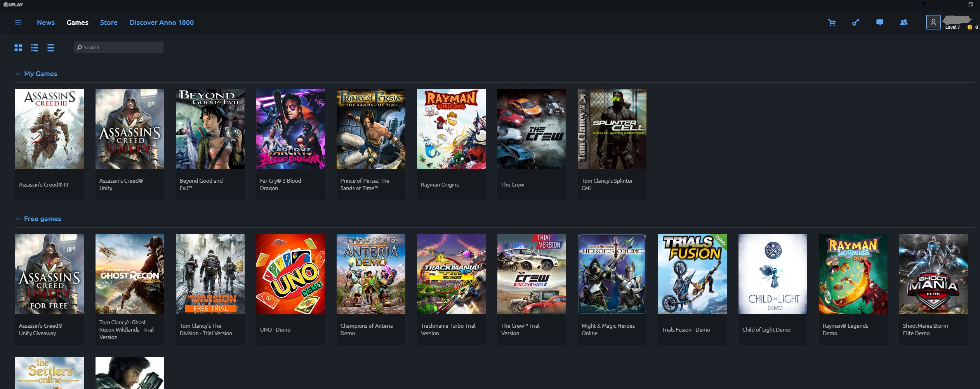This screenshot has width=980, height=389.
Task: Open the user profile avatar
Action: (933, 22)
